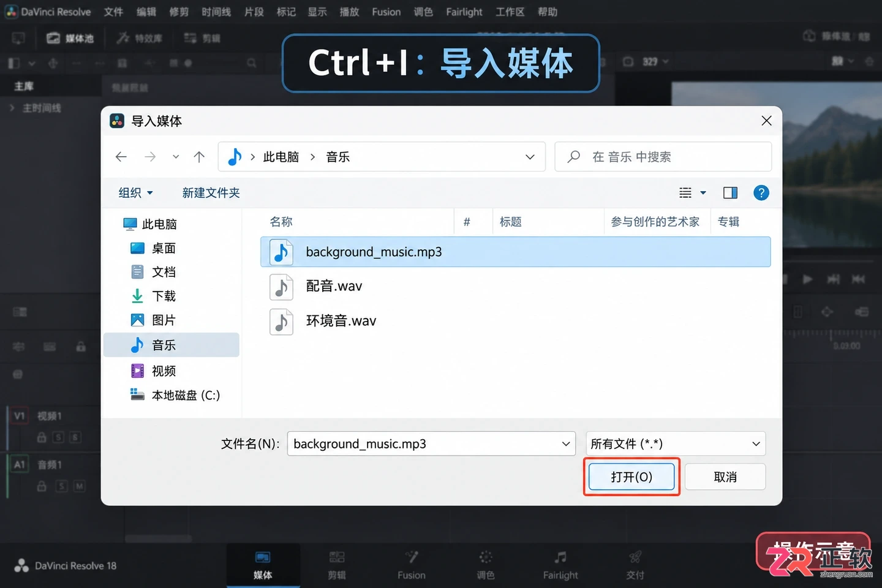Image resolution: width=882 pixels, height=588 pixels.
Task: Toggle the lock on audio track A1
Action: click(42, 486)
